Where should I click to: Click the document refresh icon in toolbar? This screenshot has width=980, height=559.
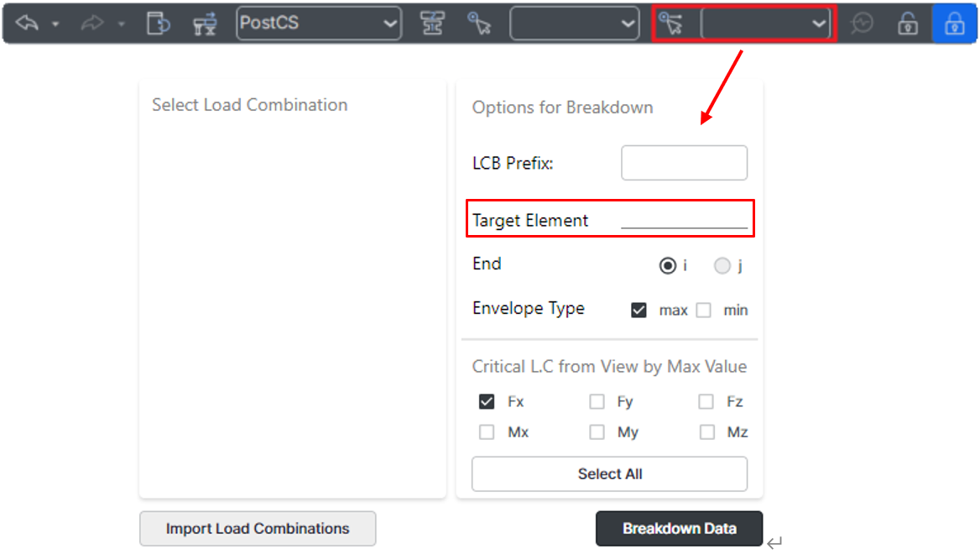click(x=158, y=24)
